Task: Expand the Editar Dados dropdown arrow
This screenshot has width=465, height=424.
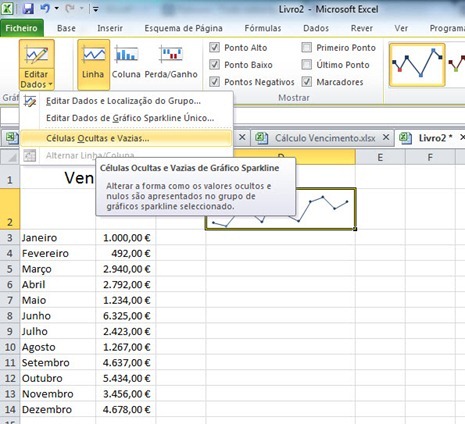Action: click(x=51, y=85)
